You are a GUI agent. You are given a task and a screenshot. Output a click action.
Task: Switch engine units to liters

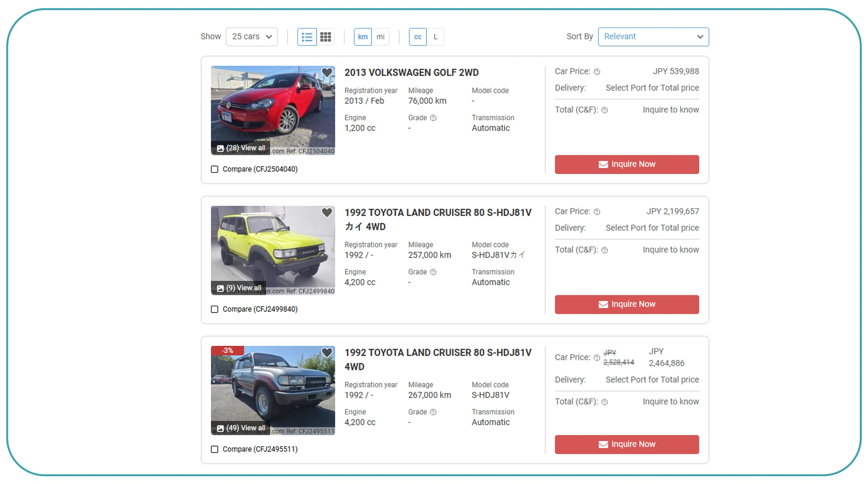(435, 36)
